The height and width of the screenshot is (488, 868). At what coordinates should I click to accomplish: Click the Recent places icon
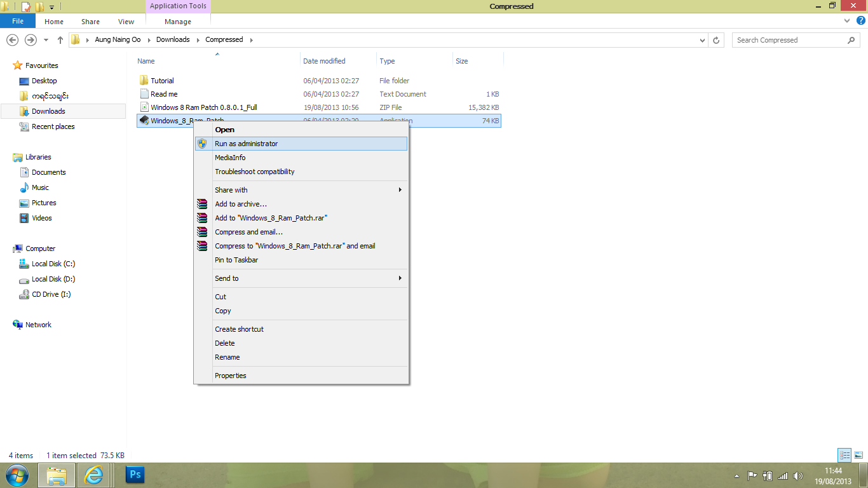tap(24, 126)
